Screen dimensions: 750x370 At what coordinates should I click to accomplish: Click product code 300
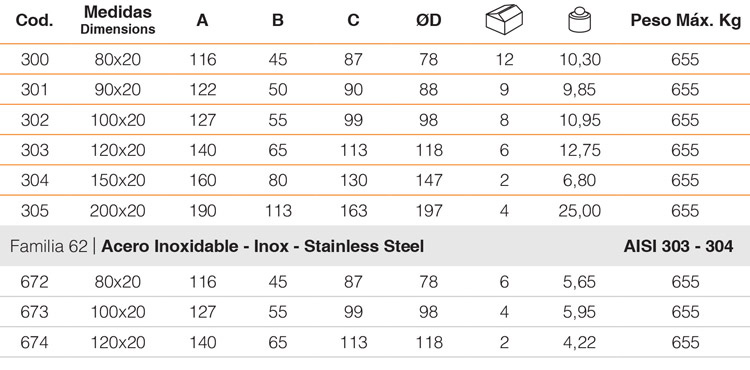click(x=35, y=60)
